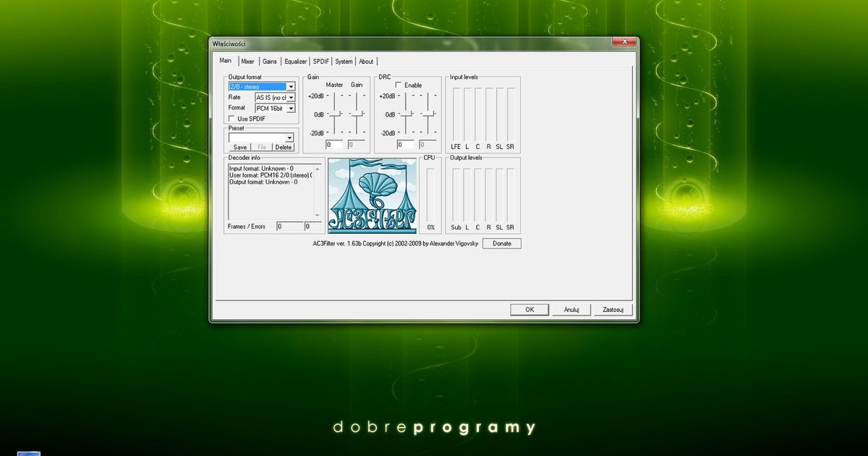Image resolution: width=868 pixels, height=456 pixels.
Task: Switch to the Mixer tab
Action: pos(248,61)
